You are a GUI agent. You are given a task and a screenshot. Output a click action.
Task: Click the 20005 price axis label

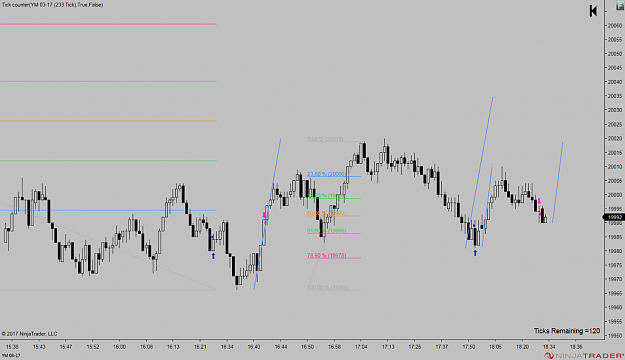tap(615, 181)
